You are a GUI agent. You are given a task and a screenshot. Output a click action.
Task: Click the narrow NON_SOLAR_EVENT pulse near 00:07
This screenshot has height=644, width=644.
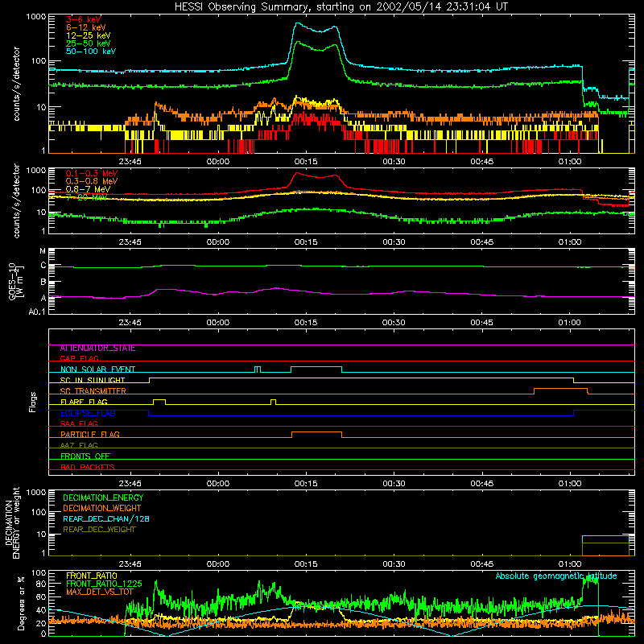pyautogui.click(x=258, y=369)
